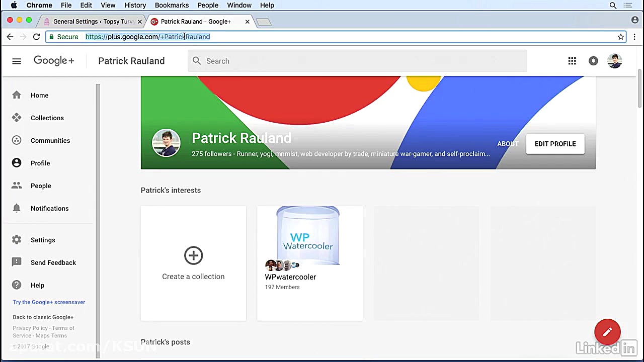
Task: Open the Apple menu
Action: pos(14,5)
